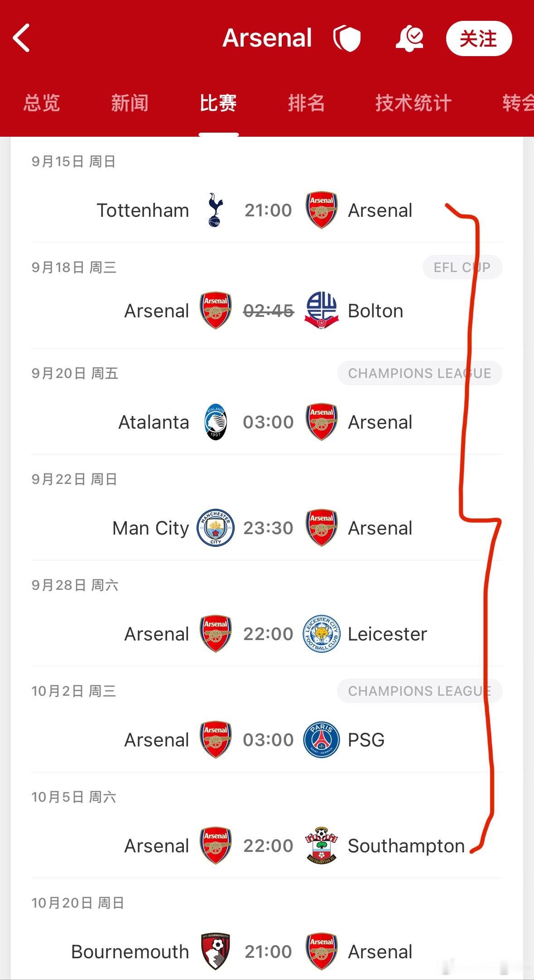Tap the Leicester club crest
Screen dimensions: 534x980
(x=322, y=634)
